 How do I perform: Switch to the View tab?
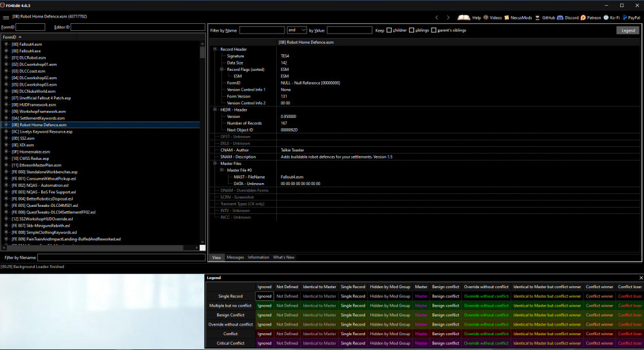coord(216,257)
